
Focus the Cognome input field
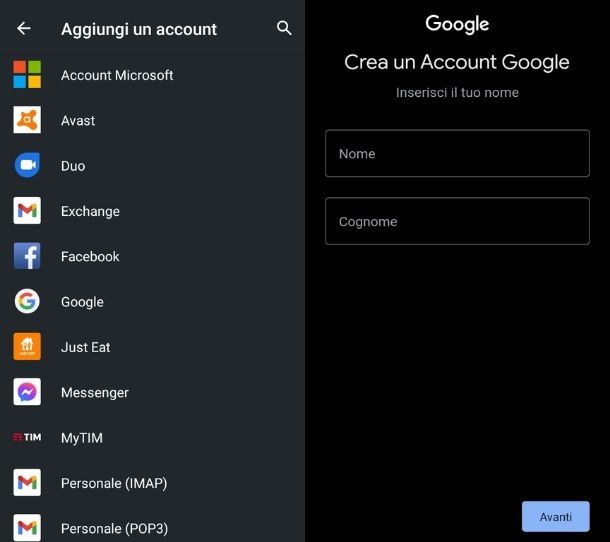(x=457, y=222)
